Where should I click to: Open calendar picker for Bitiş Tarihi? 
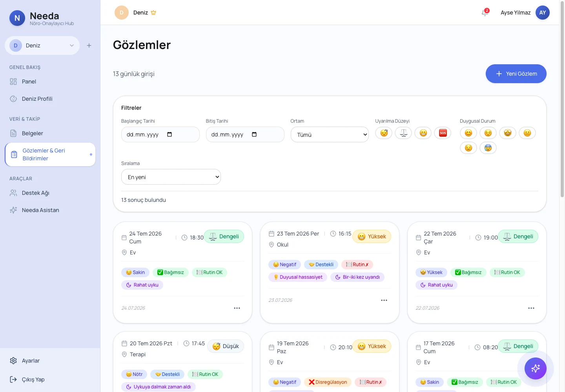[254, 134]
